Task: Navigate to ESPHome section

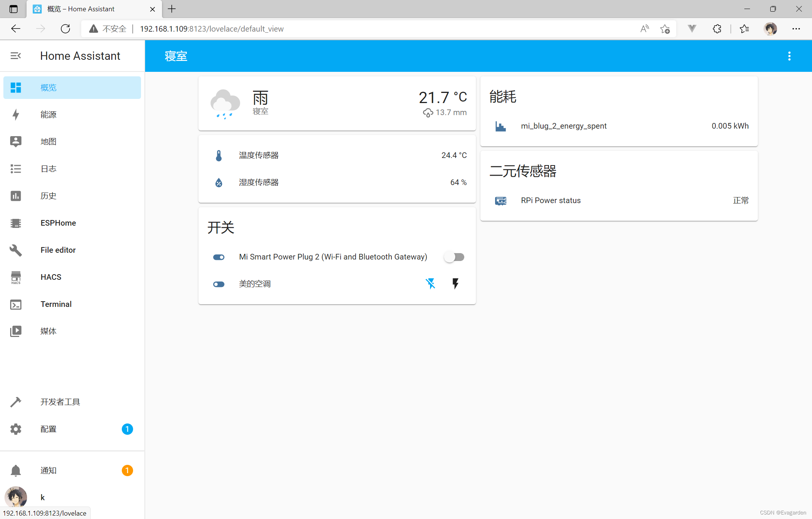Action: (58, 223)
